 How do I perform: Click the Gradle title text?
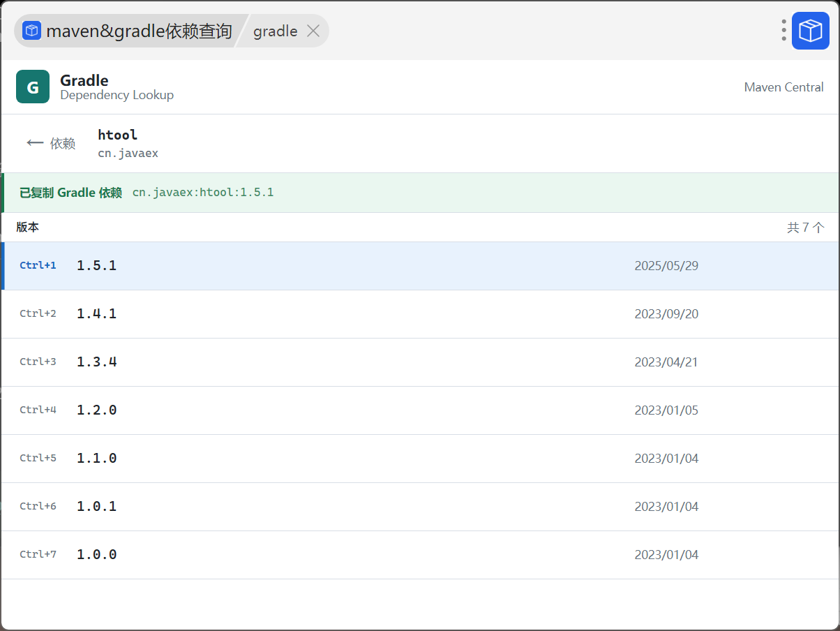click(84, 80)
